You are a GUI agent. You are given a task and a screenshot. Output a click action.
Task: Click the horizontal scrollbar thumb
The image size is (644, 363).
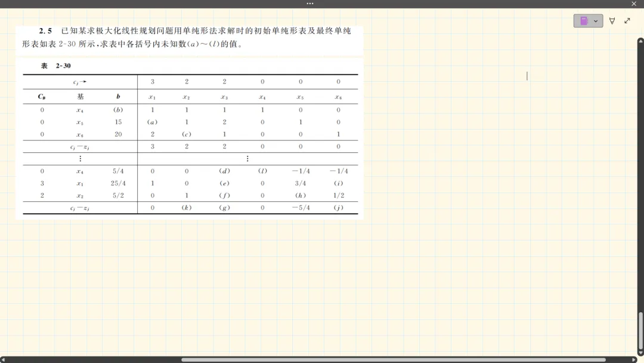pyautogui.click(x=394, y=359)
